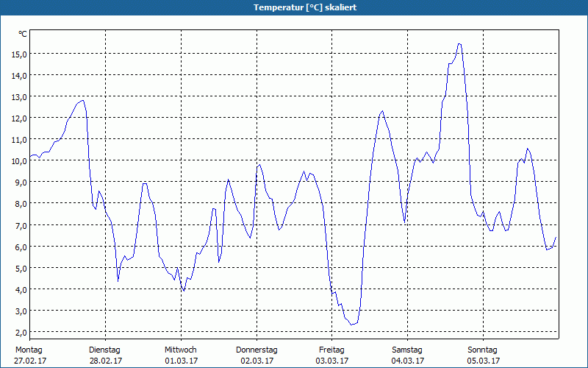
Task: Click the "Temperatur [°C] skaliert" title bar
Action: 294,7
